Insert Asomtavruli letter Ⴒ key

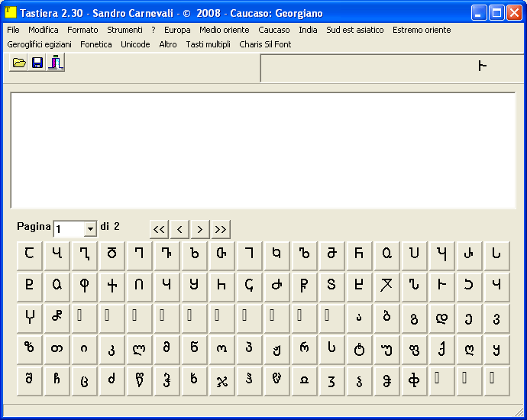click(x=30, y=287)
